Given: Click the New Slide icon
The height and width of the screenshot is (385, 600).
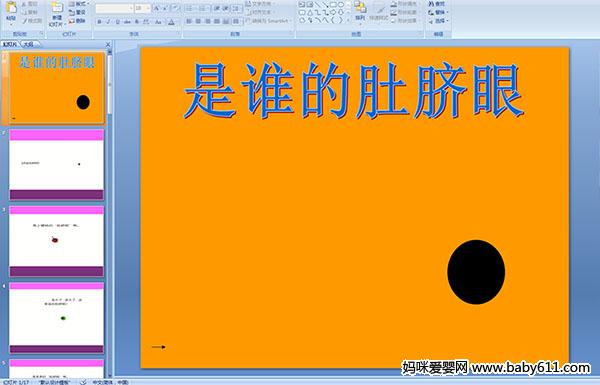Looking at the screenshot, I should coord(57,13).
